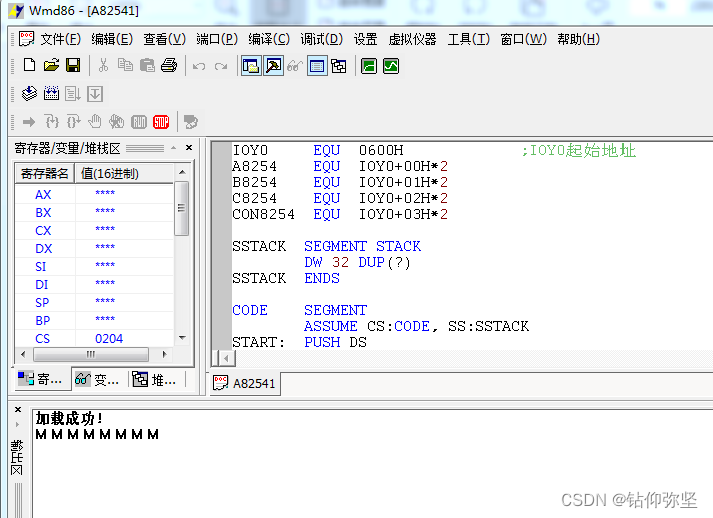
Task: Click the Paste clipboard icon
Action: (x=147, y=65)
